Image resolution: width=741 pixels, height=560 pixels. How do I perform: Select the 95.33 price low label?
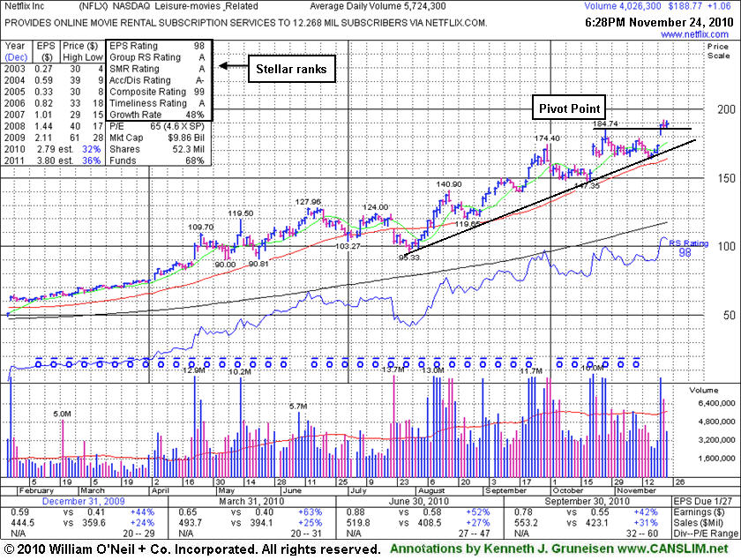point(409,258)
